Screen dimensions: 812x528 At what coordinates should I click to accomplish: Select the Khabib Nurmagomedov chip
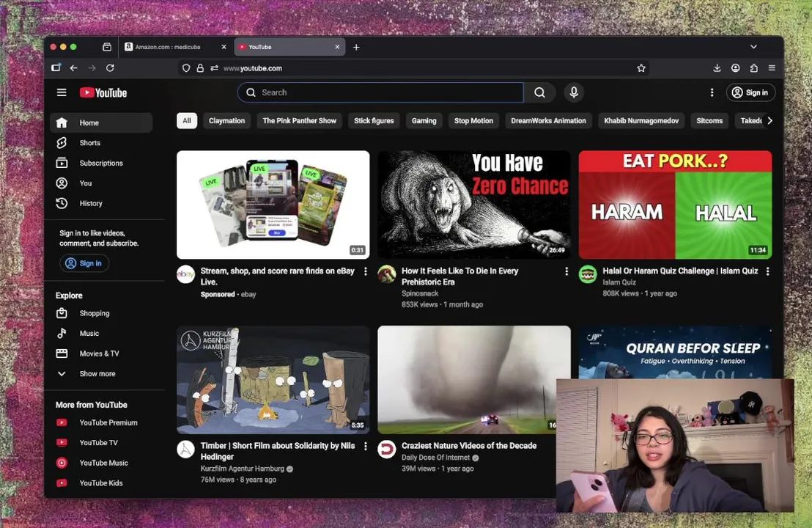(641, 121)
